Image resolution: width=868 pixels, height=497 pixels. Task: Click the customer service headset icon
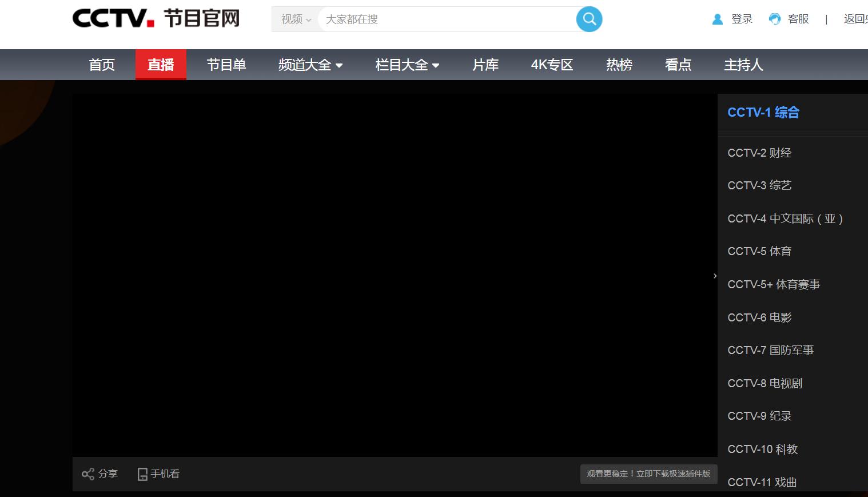coord(775,19)
